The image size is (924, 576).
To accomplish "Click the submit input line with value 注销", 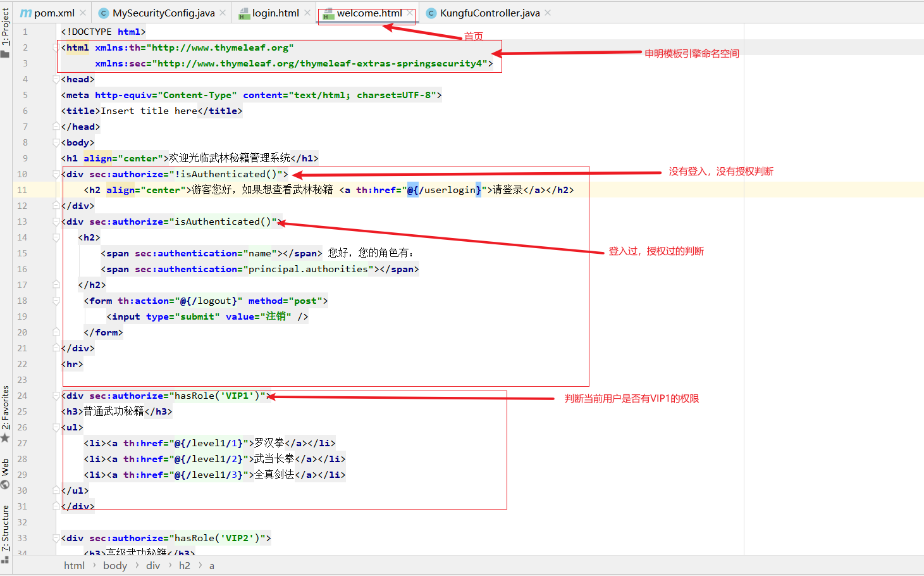I will pos(207,316).
